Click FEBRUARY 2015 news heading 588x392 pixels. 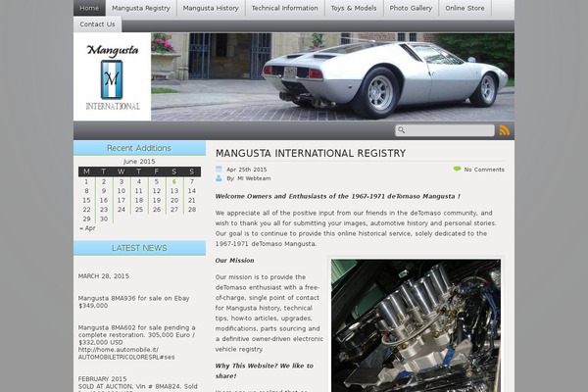pyautogui.click(x=102, y=379)
